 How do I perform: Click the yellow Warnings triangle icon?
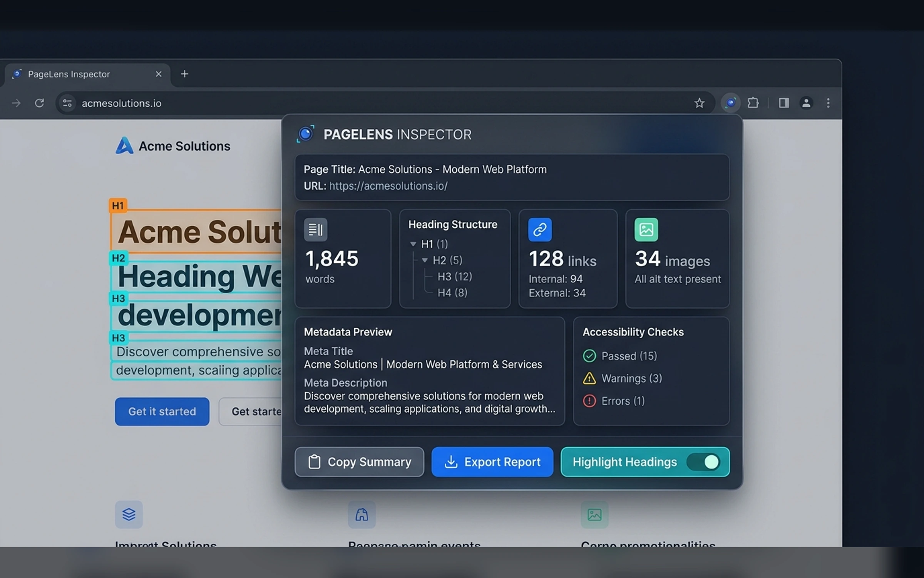(589, 378)
